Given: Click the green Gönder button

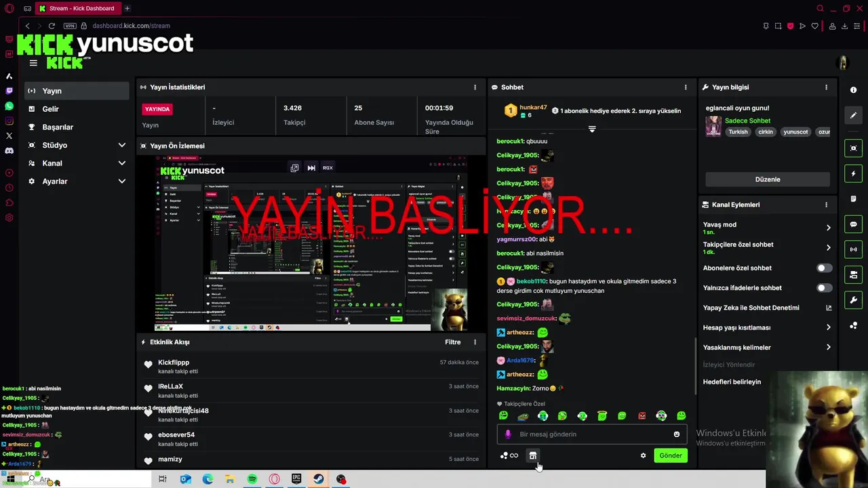Looking at the screenshot, I should pos(671,455).
